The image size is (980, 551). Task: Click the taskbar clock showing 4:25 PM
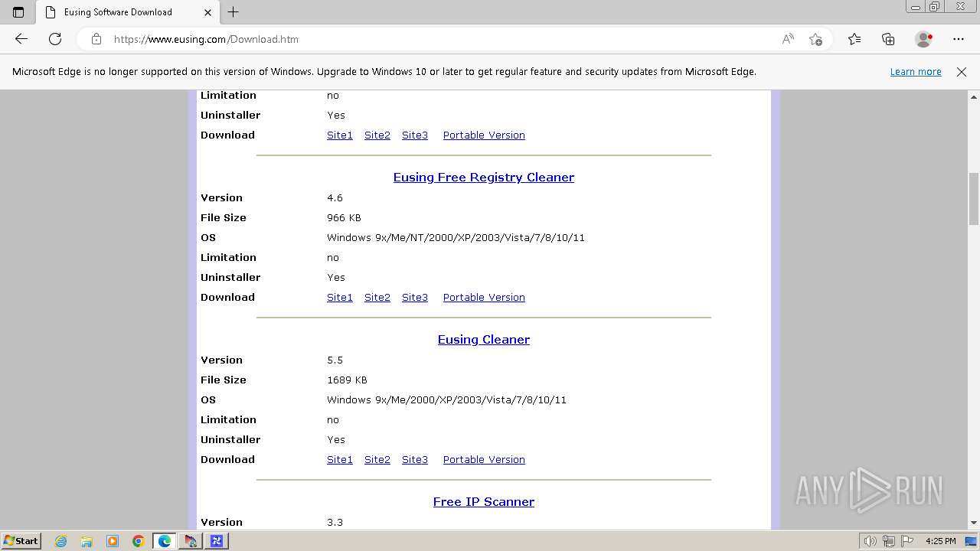click(x=940, y=541)
